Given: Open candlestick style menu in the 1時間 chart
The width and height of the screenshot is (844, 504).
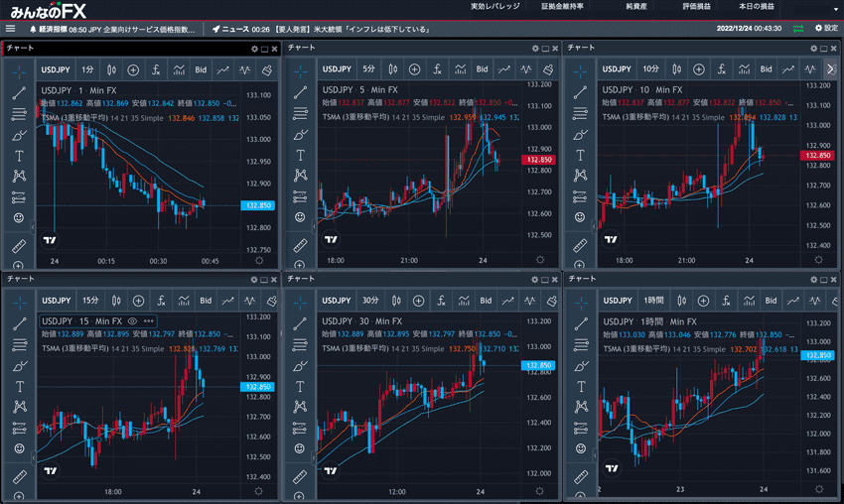Looking at the screenshot, I should point(682,301).
